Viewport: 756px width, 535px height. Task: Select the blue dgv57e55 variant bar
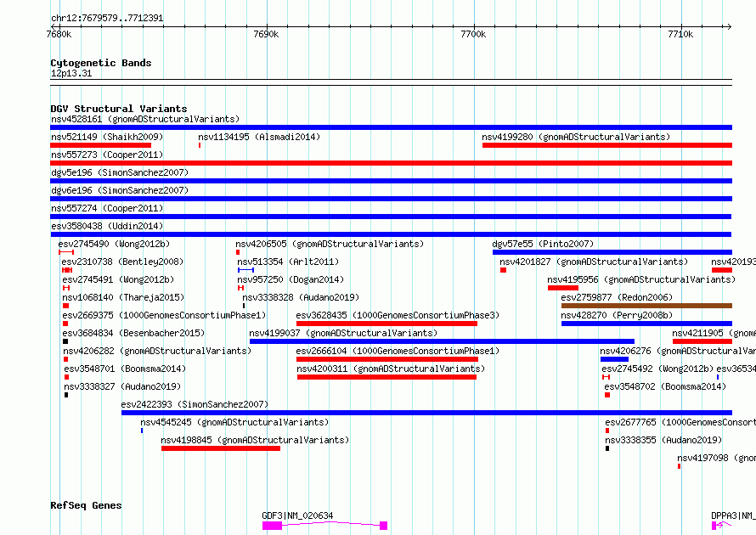pyautogui.click(x=612, y=252)
